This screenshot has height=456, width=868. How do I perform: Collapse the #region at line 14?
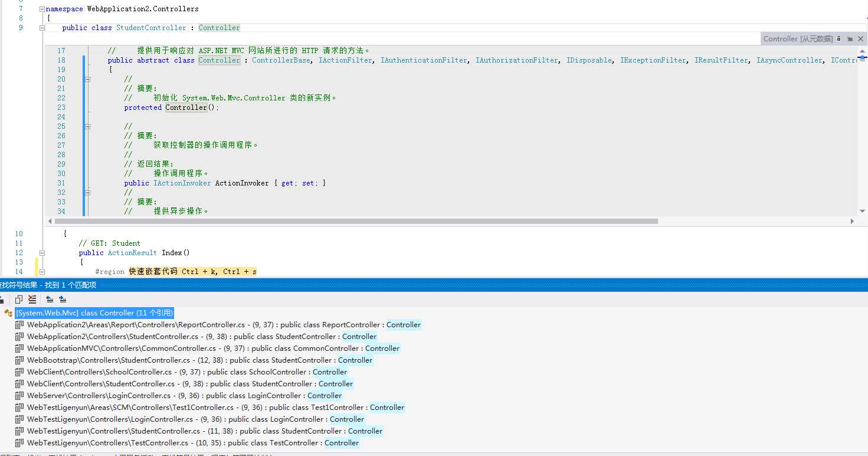42,272
